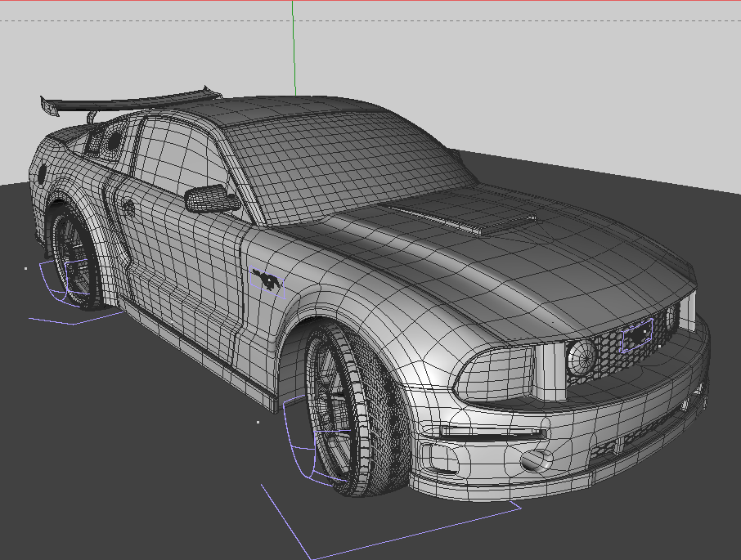Select the rear spoiler wing
The height and width of the screenshot is (560, 741).
point(130,101)
